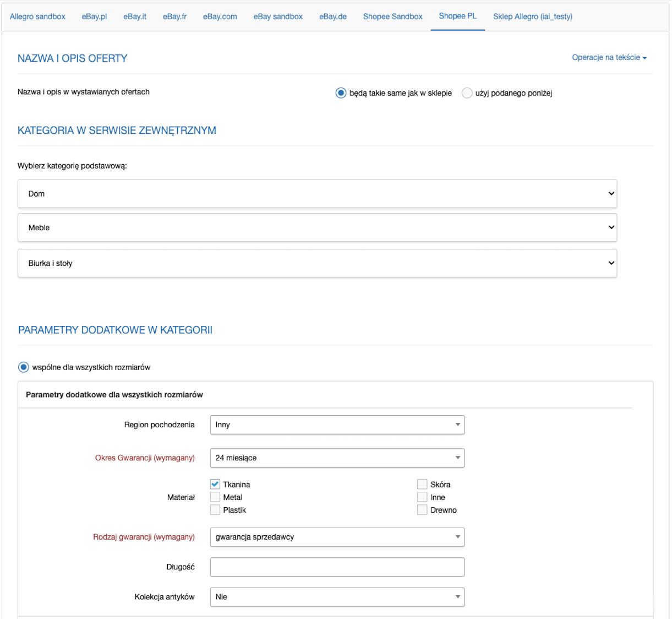Click the 'KATEGORIA W SERWISIE ZEWNĘTRZNYM' heading
Image resolution: width=672 pixels, height=619 pixels.
pyautogui.click(x=117, y=131)
